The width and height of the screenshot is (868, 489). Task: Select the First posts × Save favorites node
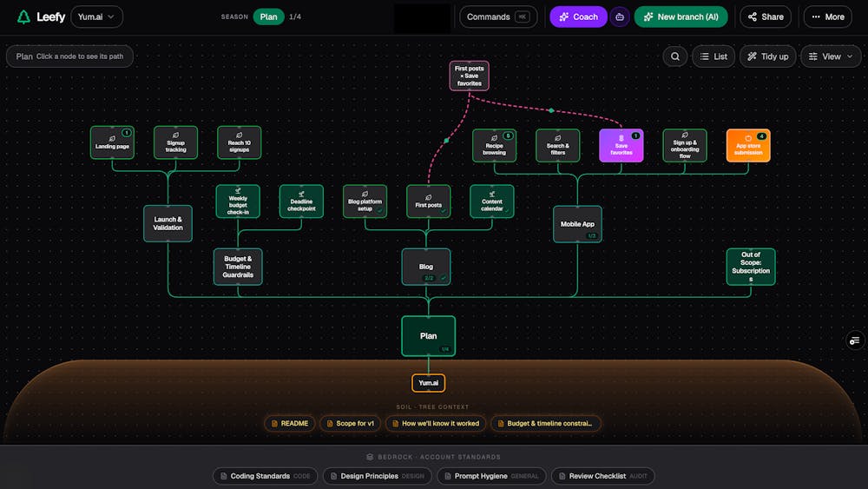pos(469,76)
